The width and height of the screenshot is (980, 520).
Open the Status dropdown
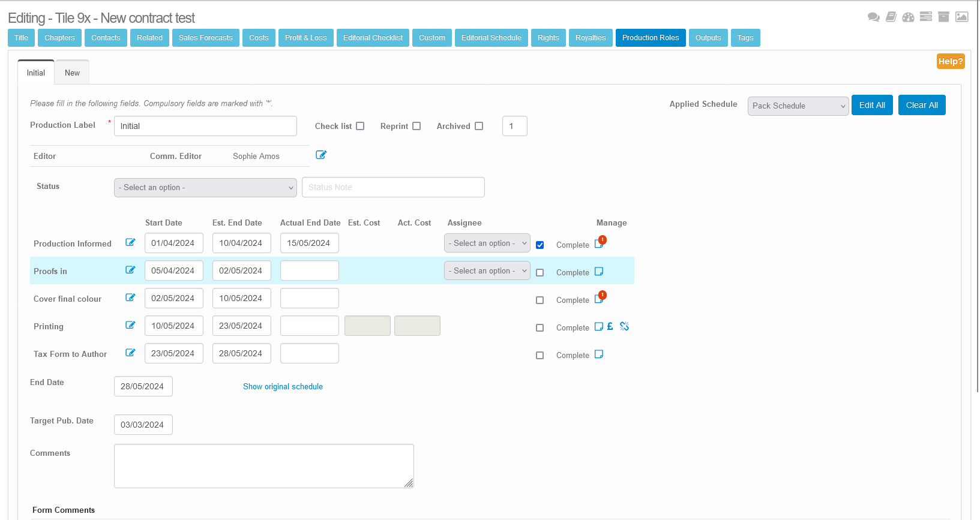pos(205,188)
